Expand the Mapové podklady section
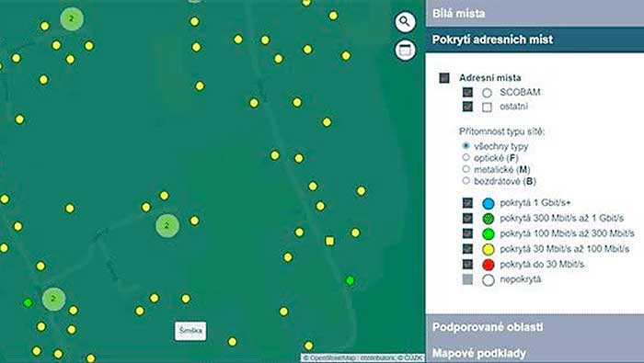 tap(535, 353)
